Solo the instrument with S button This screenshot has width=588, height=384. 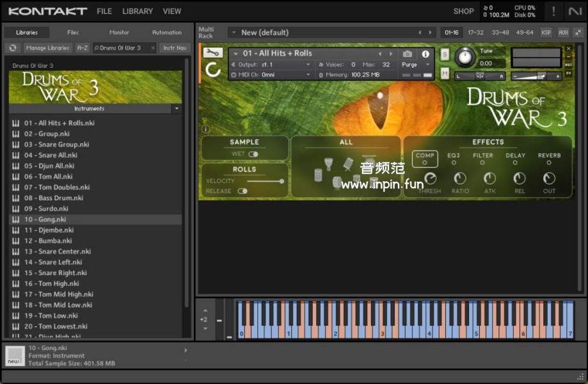pyautogui.click(x=445, y=55)
